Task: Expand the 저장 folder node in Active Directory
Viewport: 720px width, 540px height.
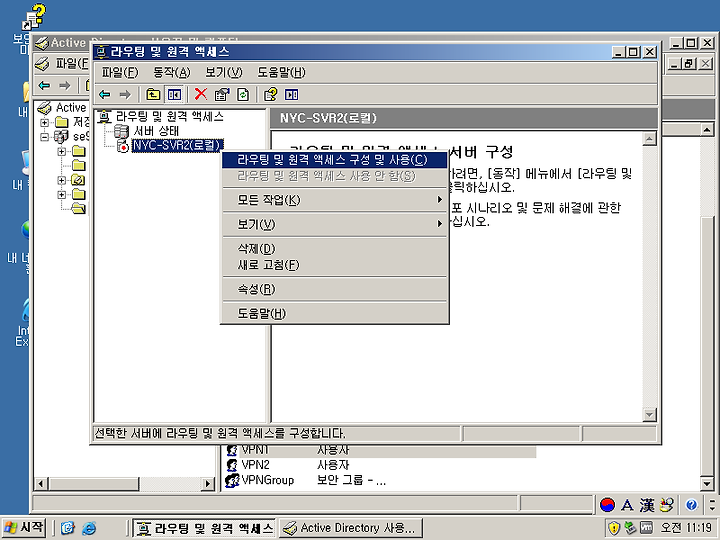Action: point(45,123)
